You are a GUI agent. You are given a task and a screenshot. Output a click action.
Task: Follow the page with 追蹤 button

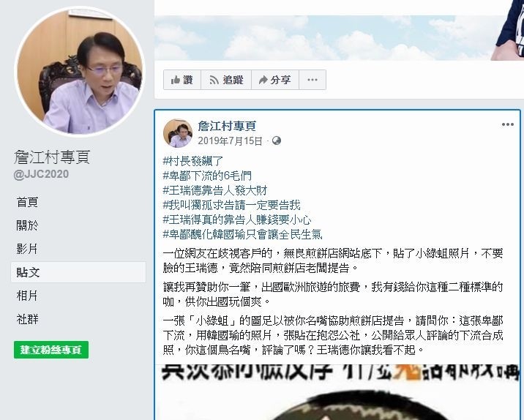226,80
